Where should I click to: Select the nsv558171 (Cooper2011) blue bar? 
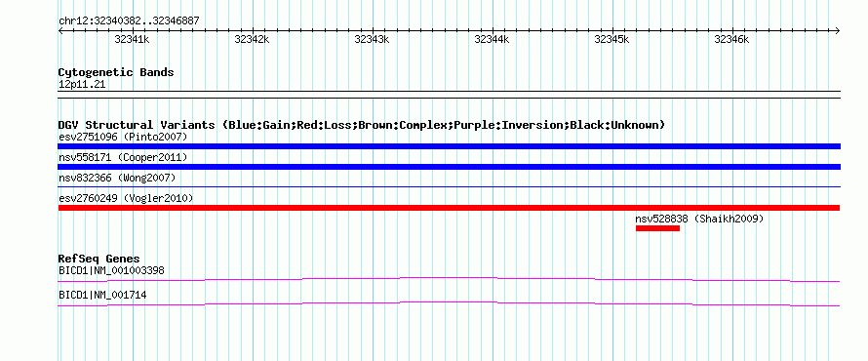449,167
